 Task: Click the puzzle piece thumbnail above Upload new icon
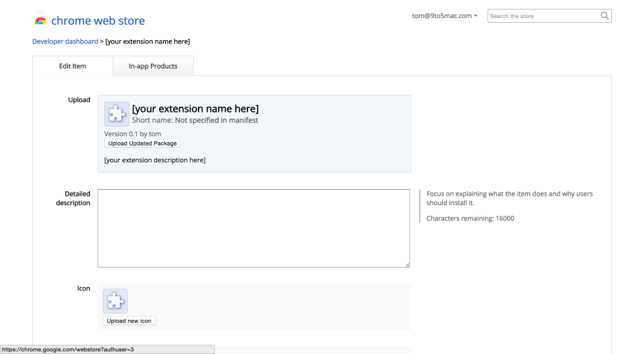click(115, 302)
